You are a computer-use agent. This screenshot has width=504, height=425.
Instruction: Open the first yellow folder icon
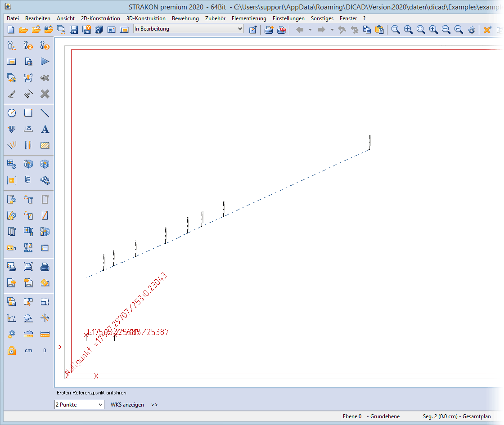pyautogui.click(x=23, y=30)
